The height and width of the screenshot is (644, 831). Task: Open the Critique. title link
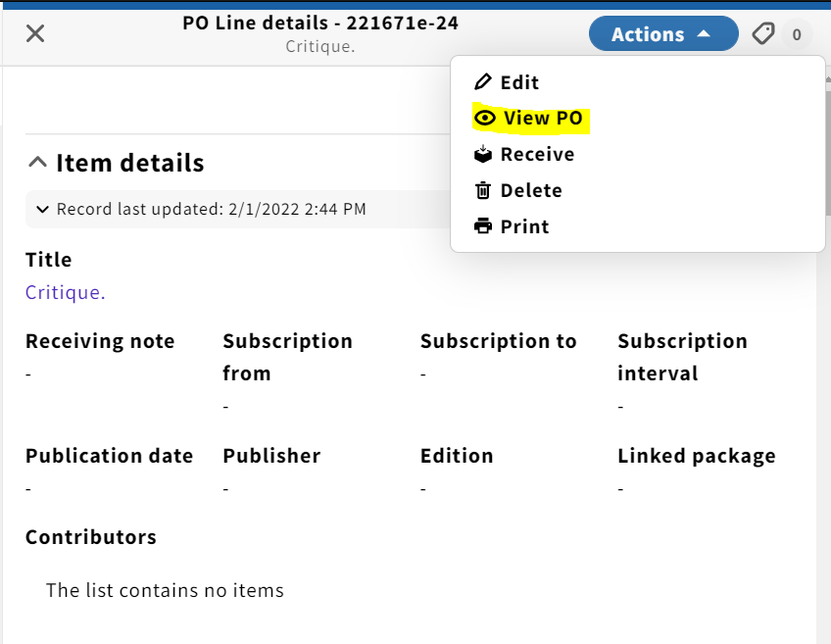(x=66, y=292)
